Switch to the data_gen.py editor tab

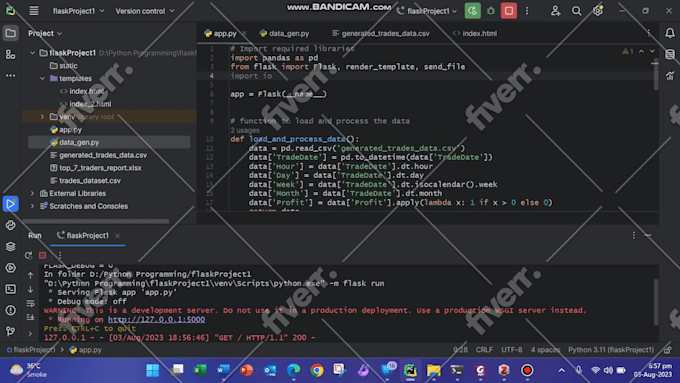pos(284,33)
